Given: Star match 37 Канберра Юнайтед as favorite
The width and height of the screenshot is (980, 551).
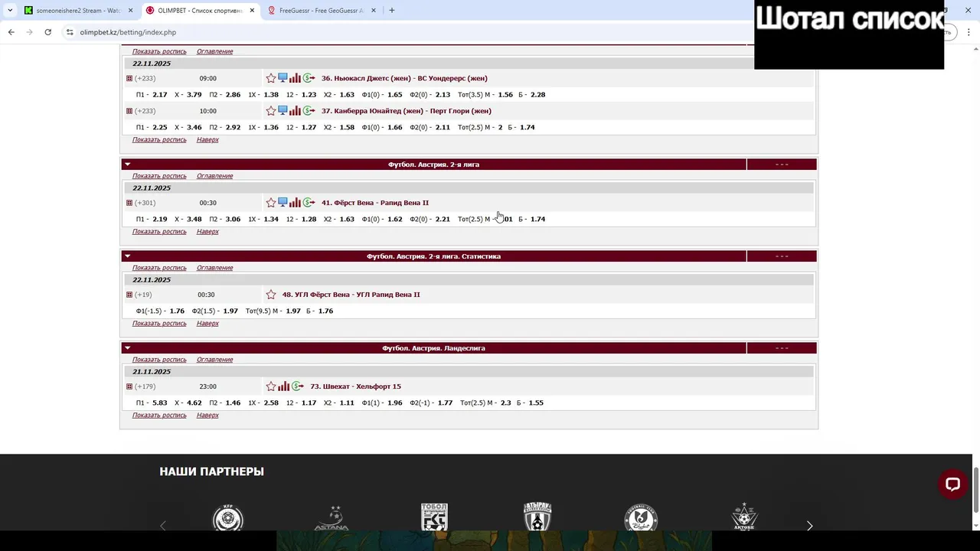Looking at the screenshot, I should (271, 111).
